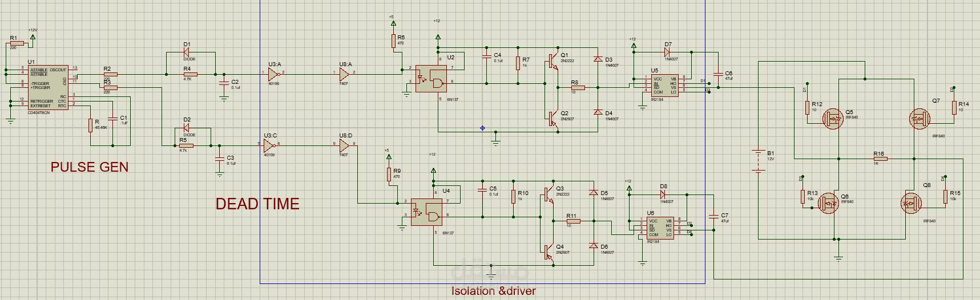Select diode D1 symbol
980x300 pixels.
pyautogui.click(x=186, y=52)
